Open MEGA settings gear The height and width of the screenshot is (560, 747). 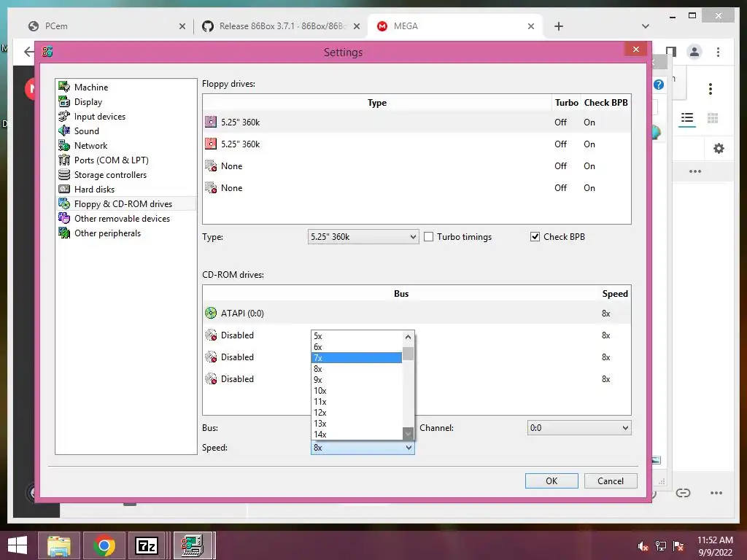(719, 149)
